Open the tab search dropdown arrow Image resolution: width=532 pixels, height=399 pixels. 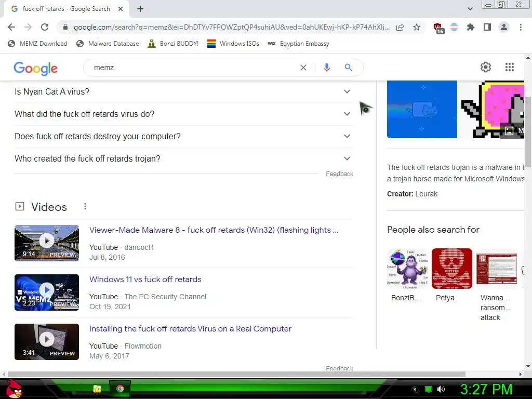coord(470,9)
